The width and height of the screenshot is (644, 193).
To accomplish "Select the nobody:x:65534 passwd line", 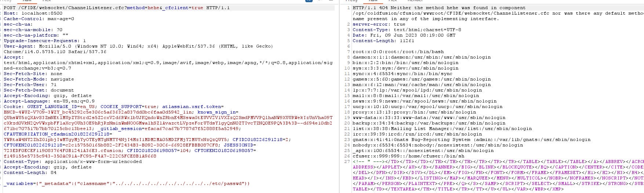I will click(438, 145).
